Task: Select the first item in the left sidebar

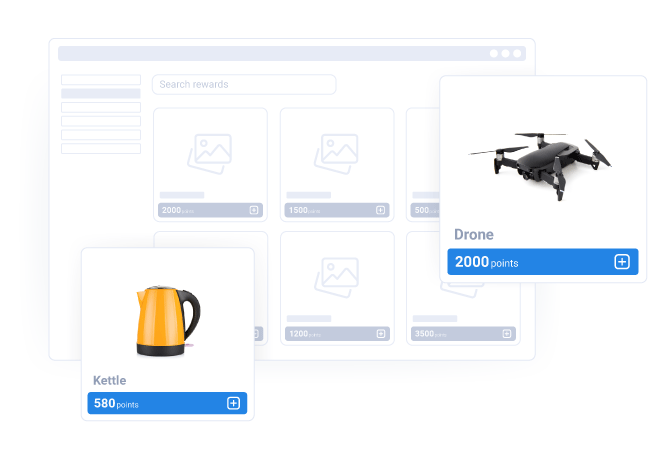Action: (x=101, y=79)
